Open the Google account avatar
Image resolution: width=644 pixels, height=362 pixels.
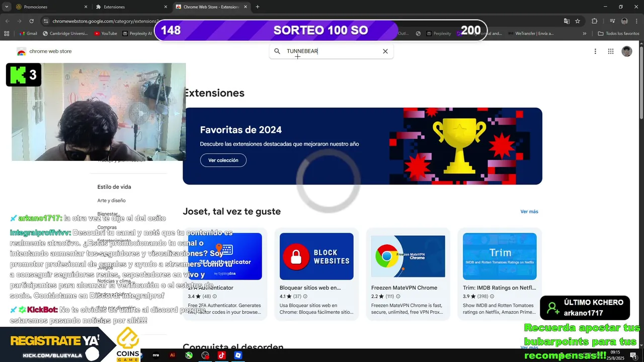pos(627,51)
